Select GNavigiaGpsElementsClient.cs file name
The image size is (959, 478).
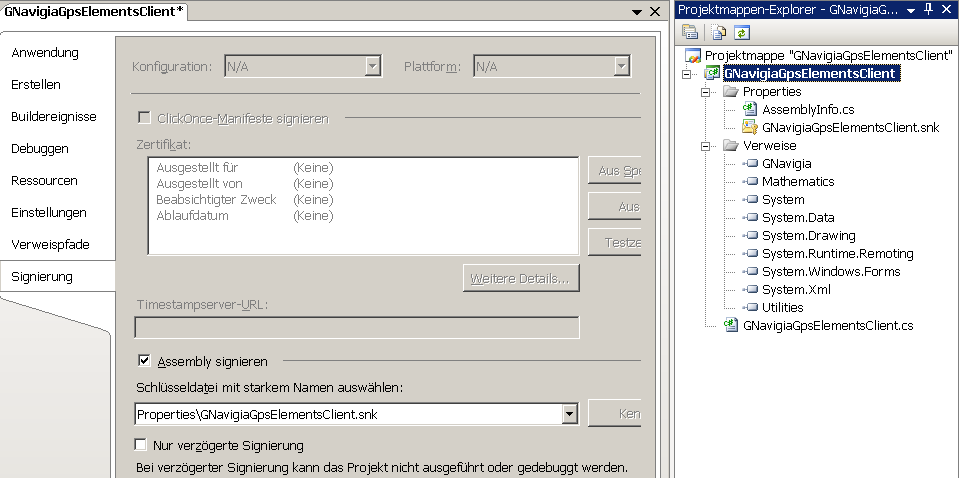coord(828,325)
